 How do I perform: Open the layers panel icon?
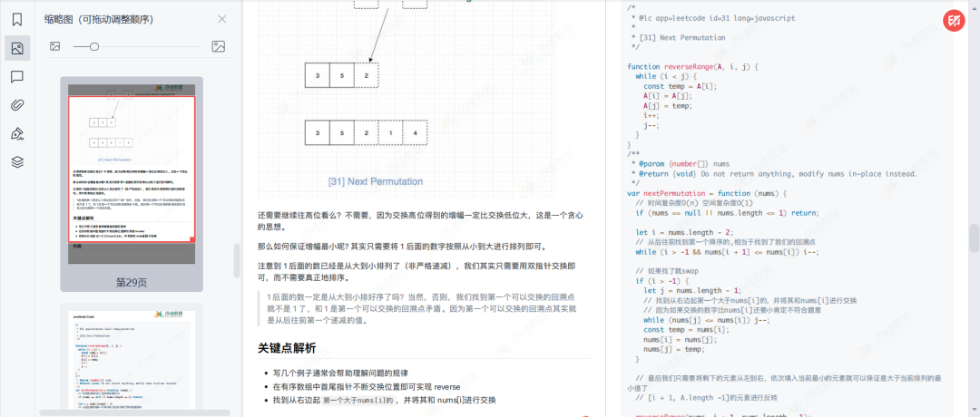[17, 162]
